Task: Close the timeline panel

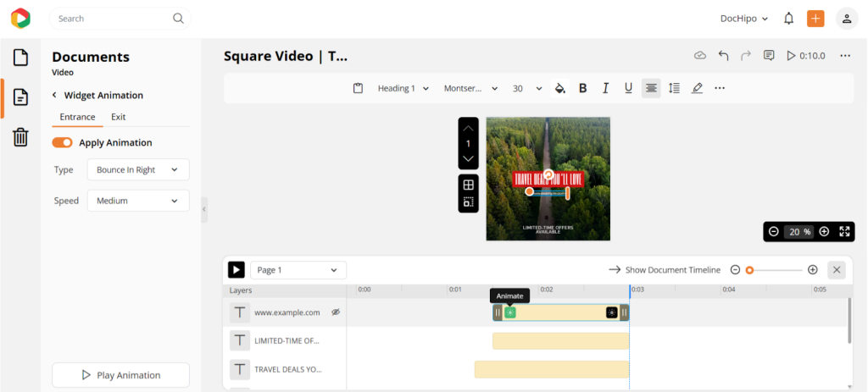Action: pyautogui.click(x=837, y=270)
